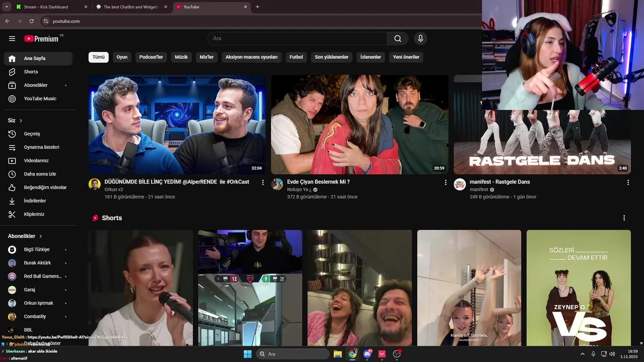Activate voice search microphone
The height and width of the screenshot is (362, 644).
tap(421, 39)
